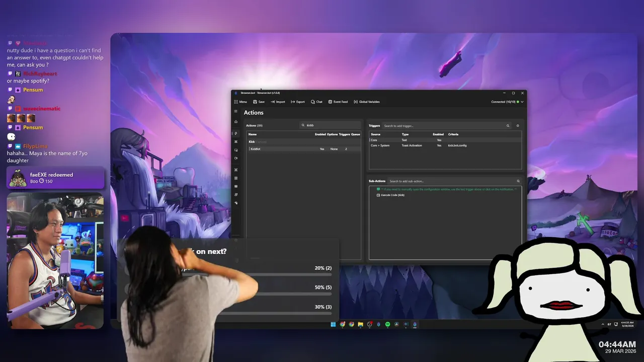Click the users sidebar icon

(235, 195)
